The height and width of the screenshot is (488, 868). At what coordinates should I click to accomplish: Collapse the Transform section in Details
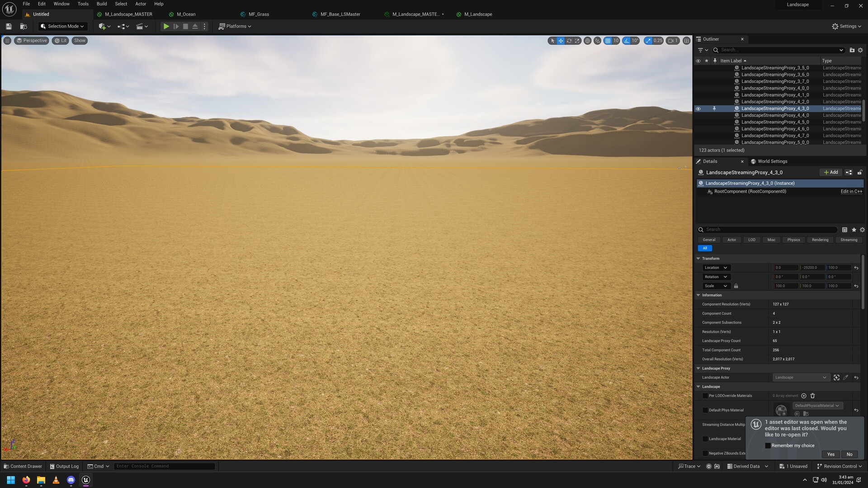point(698,258)
